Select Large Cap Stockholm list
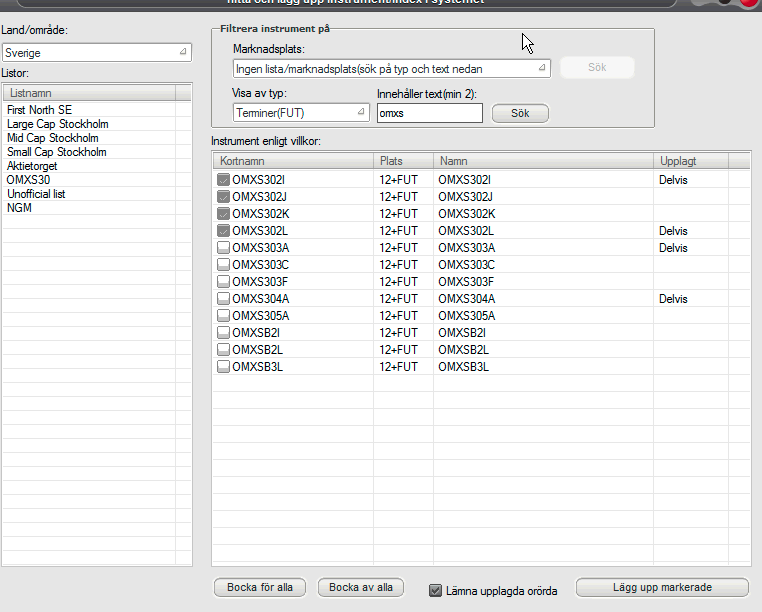This screenshot has height=612, width=762. (57, 124)
